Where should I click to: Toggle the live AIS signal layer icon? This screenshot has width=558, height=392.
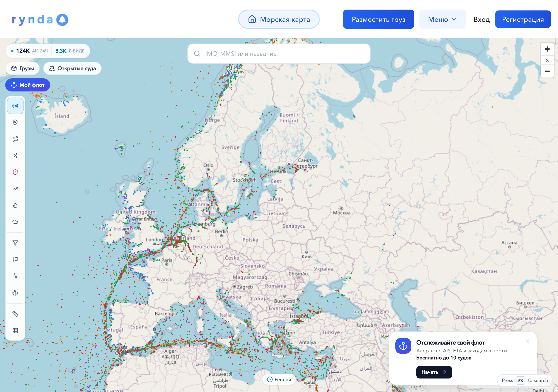pos(15,106)
